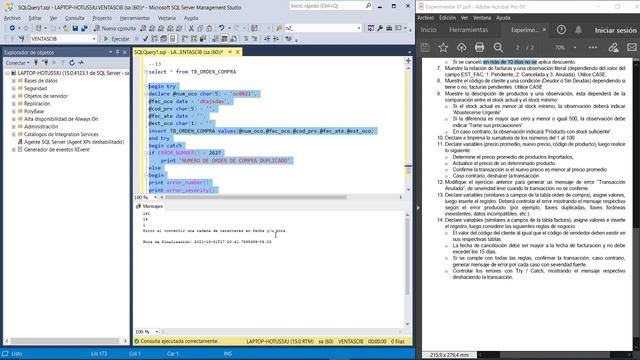Toggle pin on SQLQuery1.sql tab
The height and width of the screenshot is (360, 640).
(x=230, y=52)
